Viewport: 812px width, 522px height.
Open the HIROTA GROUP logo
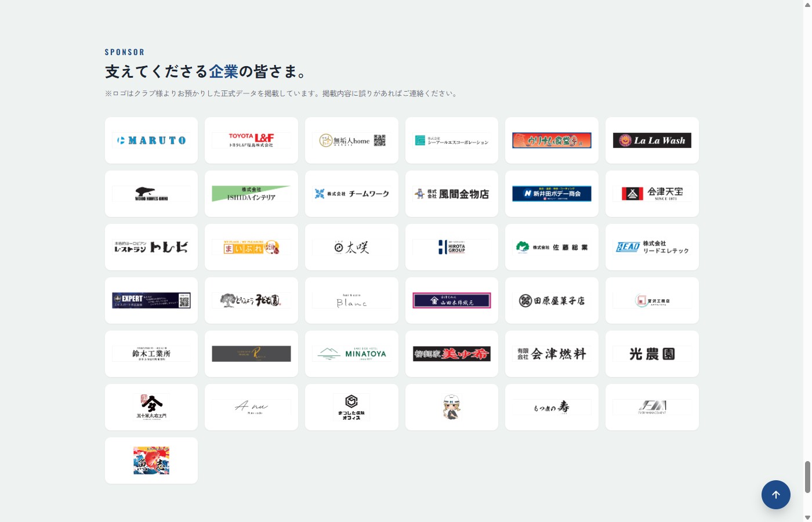coord(452,247)
